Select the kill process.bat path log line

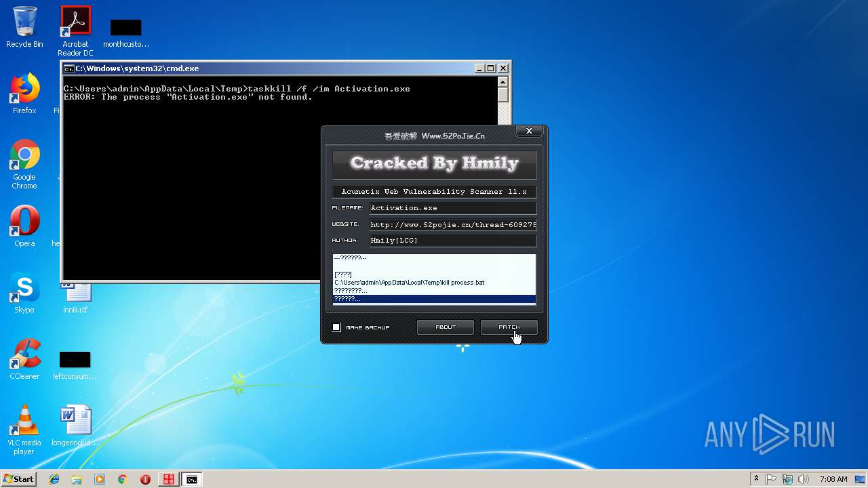click(409, 283)
